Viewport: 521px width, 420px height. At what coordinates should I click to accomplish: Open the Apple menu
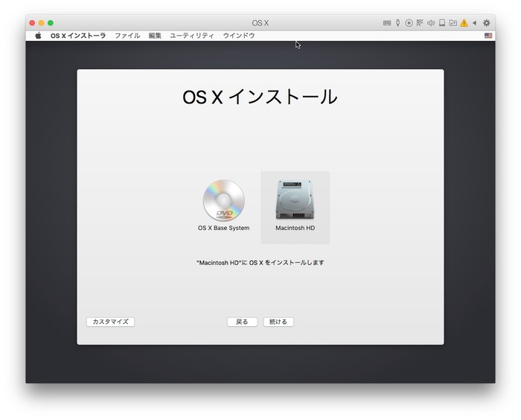[x=38, y=36]
